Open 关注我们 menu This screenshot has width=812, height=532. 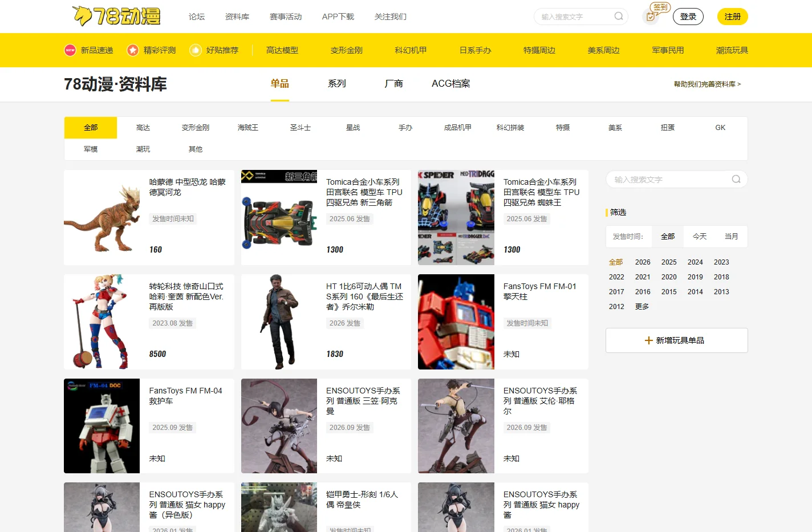391,17
